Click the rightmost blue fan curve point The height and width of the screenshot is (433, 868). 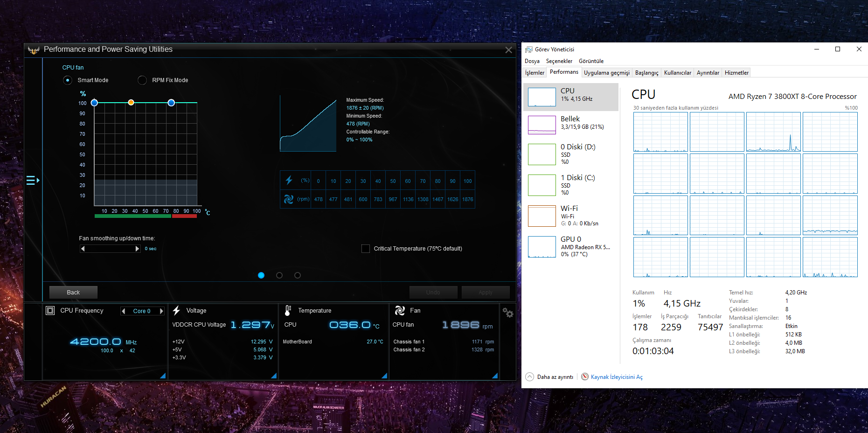[171, 103]
